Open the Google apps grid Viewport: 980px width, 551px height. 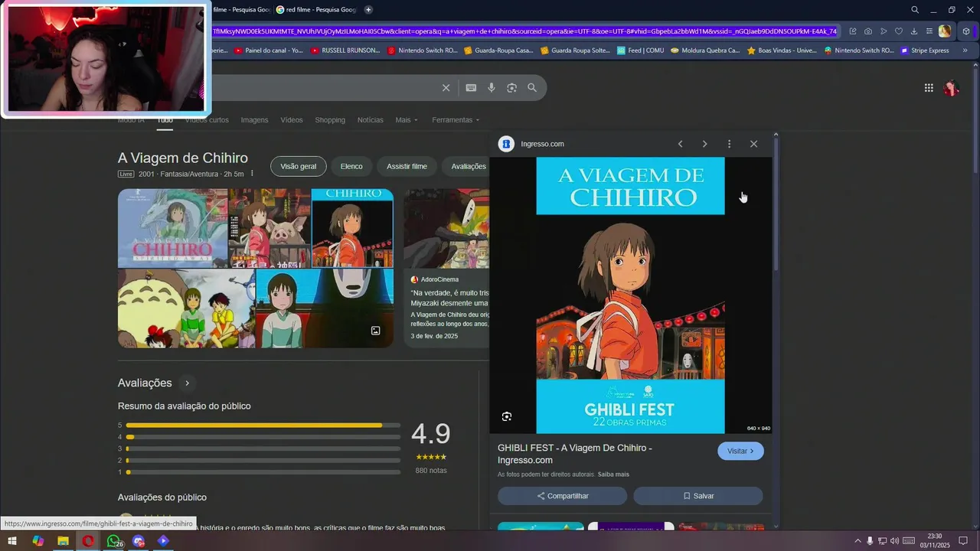[929, 88]
